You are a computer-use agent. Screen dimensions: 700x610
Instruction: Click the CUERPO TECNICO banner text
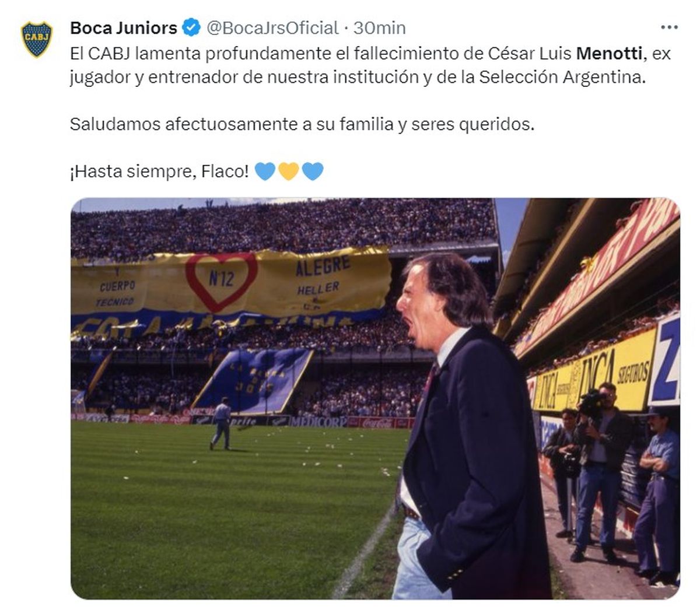point(117,293)
